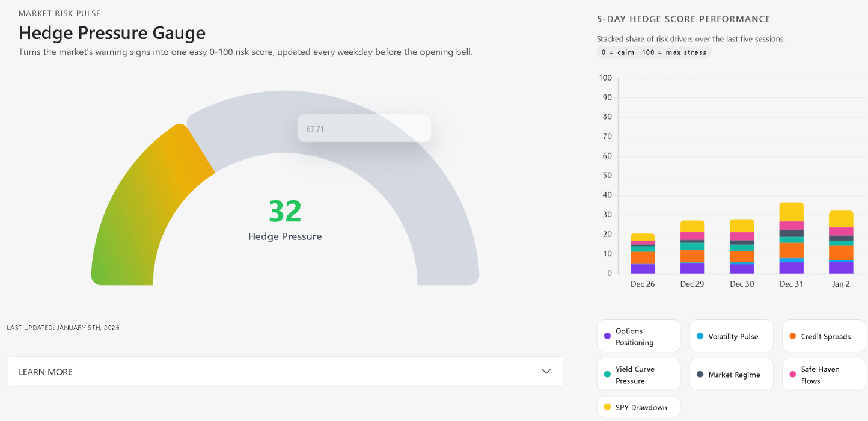Expand the Learn More section chevron
Screen dimensions: 868x421
point(546,372)
